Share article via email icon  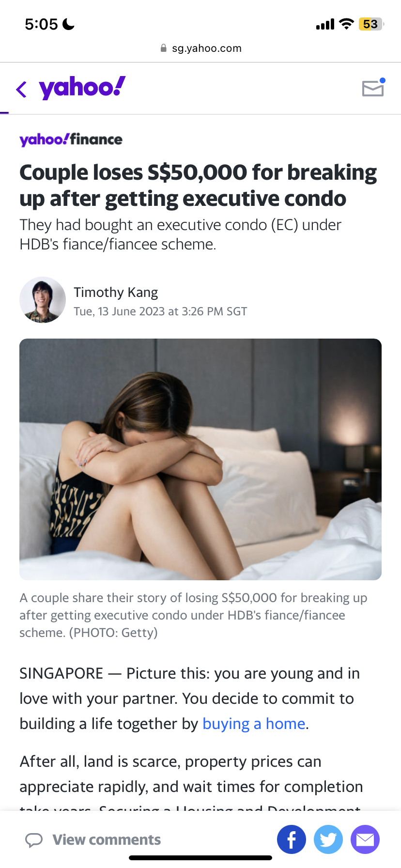point(365,839)
